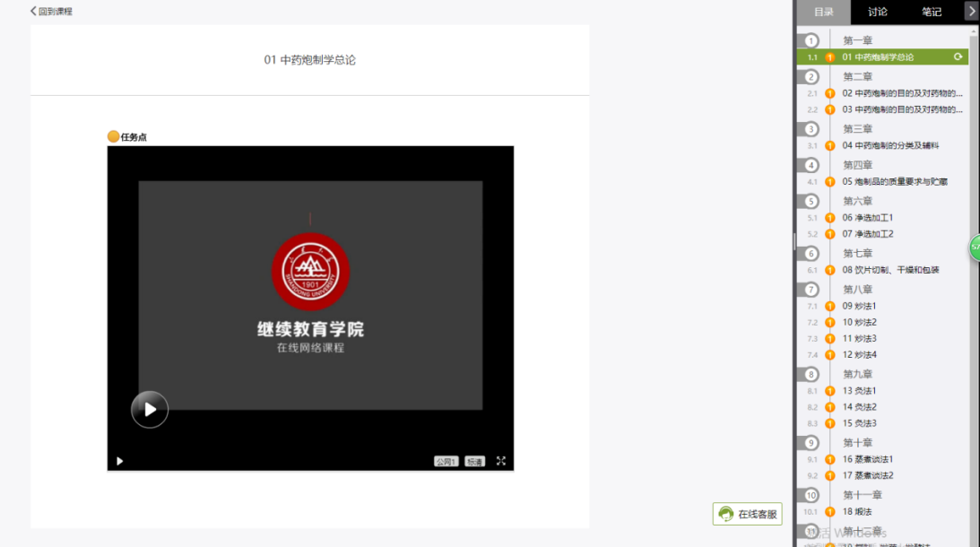
Task: Click orange status icon beside 13 炙法1
Action: [830, 391]
